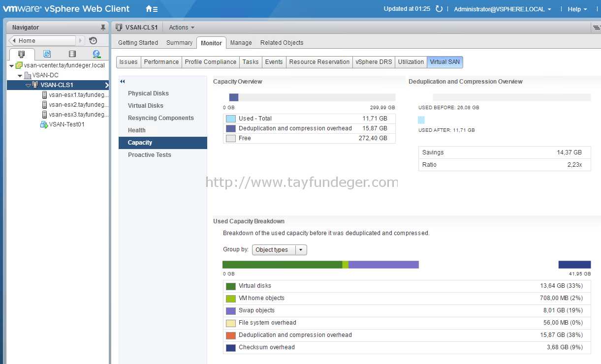
Task: Click the vsan-esx2 host icon
Action: (44, 105)
